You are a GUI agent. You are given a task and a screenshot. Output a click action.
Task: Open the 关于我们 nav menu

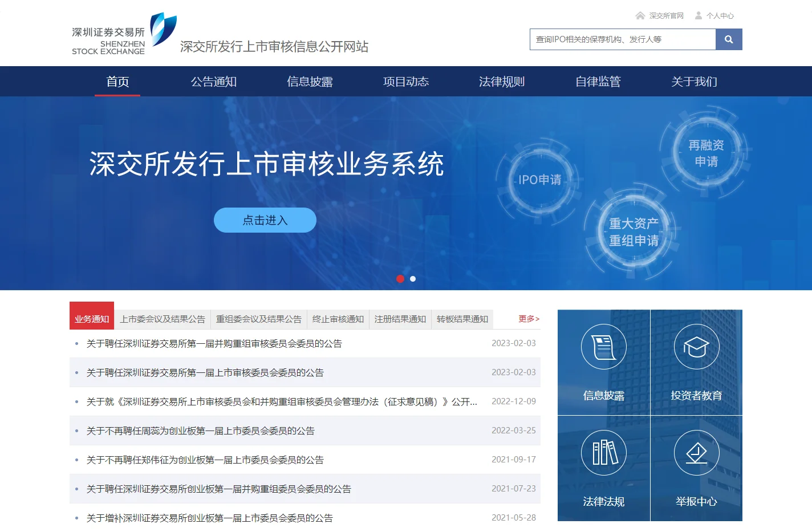coord(694,82)
